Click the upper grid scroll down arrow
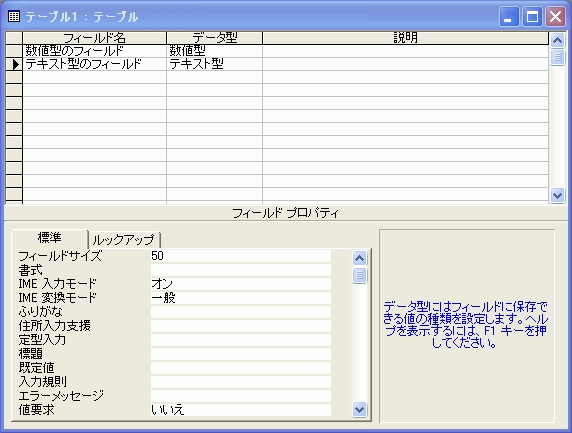This screenshot has height=433, width=572. tap(557, 196)
